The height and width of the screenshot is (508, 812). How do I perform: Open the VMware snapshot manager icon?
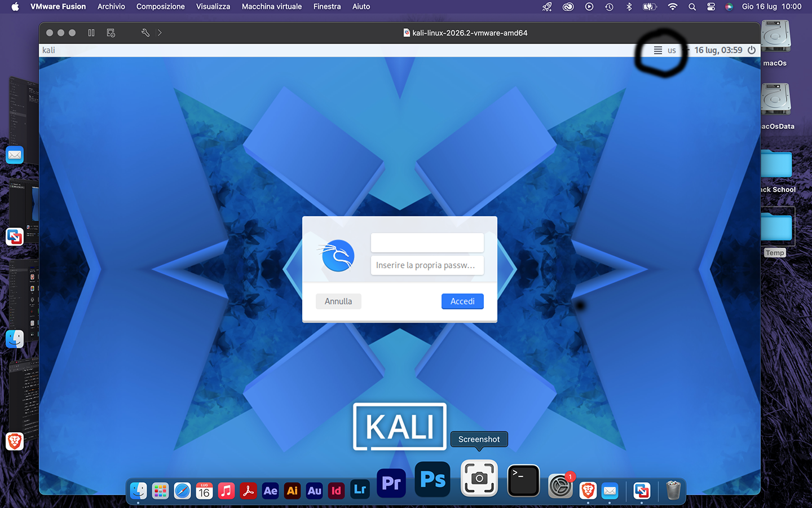(x=111, y=33)
